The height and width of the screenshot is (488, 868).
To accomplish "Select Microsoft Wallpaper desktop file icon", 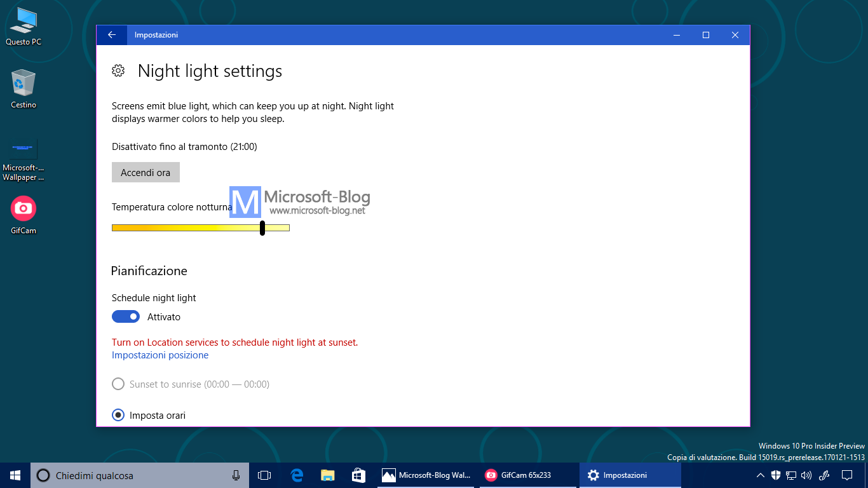I will [x=24, y=160].
